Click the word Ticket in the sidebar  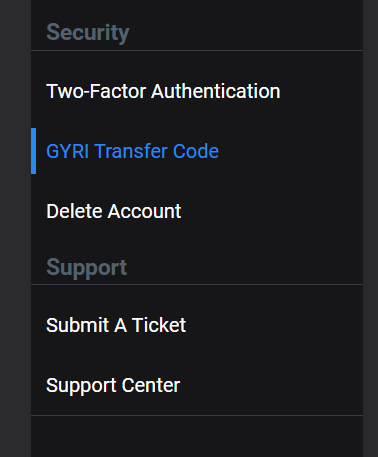pyautogui.click(x=159, y=325)
